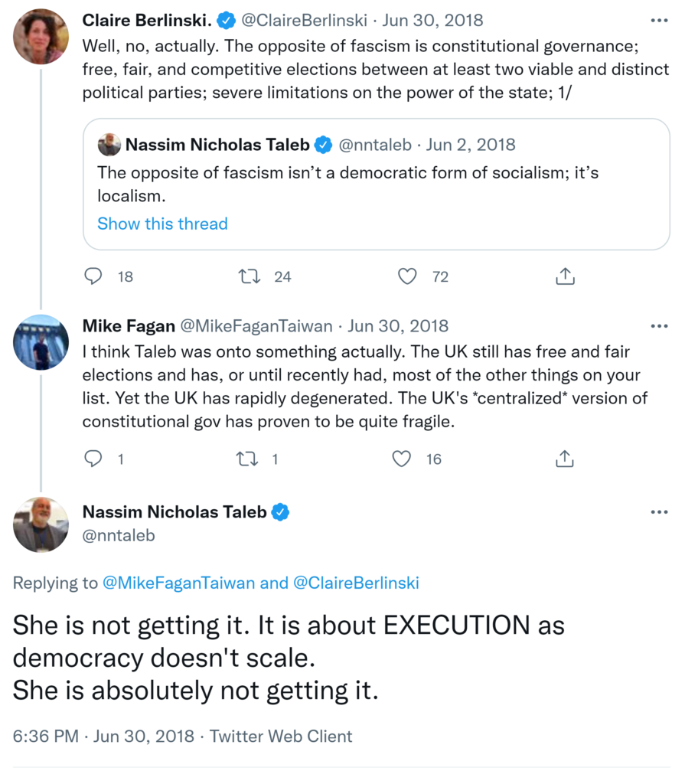Open the @MikeFaganTaiwan mention in the reply line
The image size is (685, 784).
pyautogui.click(x=178, y=583)
